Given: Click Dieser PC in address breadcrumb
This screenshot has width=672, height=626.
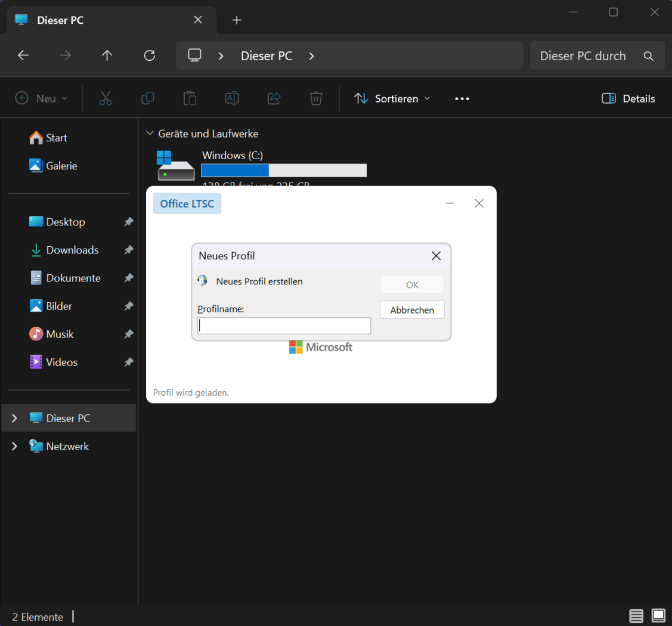Looking at the screenshot, I should (267, 55).
